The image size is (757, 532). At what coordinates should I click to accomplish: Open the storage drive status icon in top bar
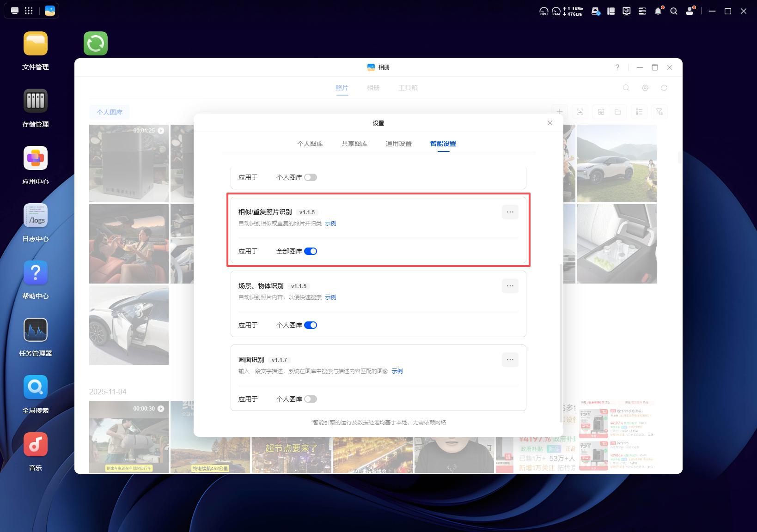[596, 11]
